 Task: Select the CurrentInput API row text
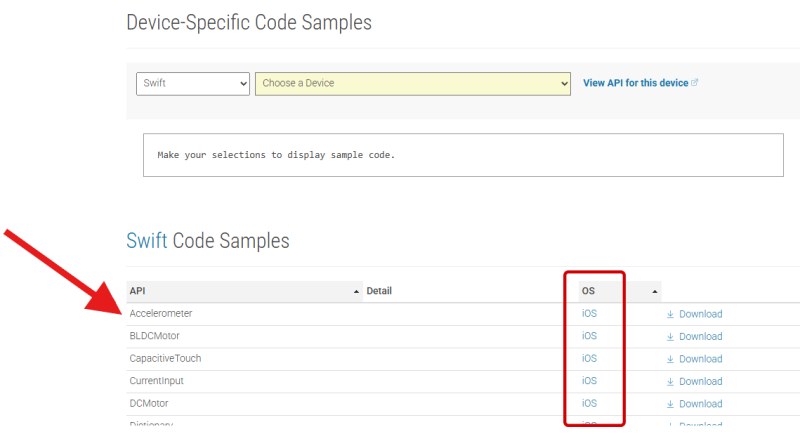tap(156, 381)
